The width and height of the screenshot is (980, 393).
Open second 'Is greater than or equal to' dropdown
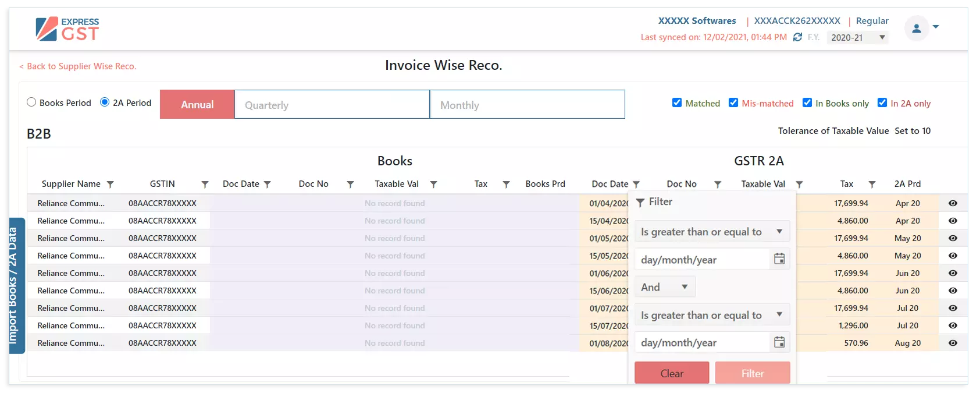(x=712, y=315)
